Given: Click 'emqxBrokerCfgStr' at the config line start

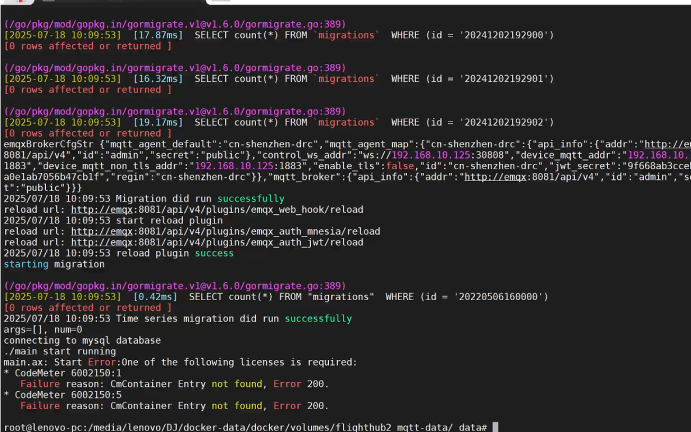Looking at the screenshot, I should pyautogui.click(x=48, y=144).
